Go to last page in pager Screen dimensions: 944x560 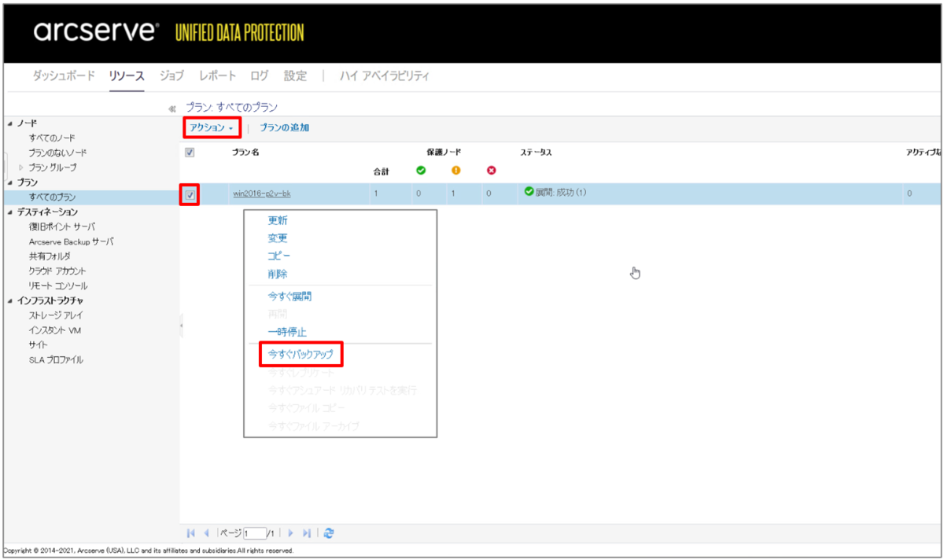[x=307, y=533]
